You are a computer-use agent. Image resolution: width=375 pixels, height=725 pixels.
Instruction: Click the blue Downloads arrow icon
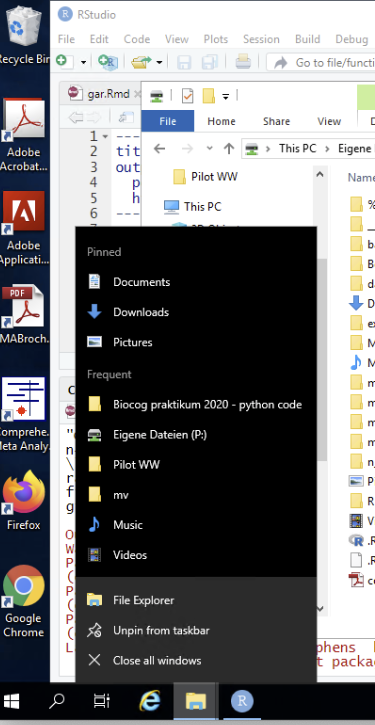coord(94,312)
